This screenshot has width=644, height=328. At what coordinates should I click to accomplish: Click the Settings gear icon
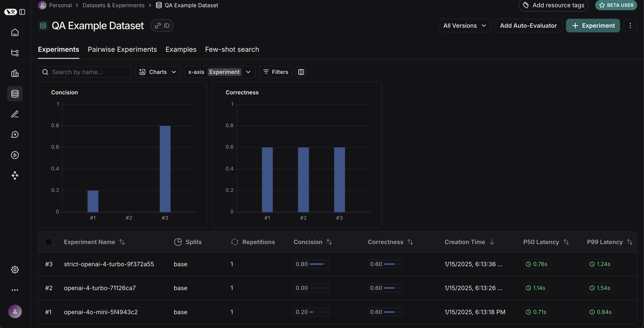coord(15,270)
